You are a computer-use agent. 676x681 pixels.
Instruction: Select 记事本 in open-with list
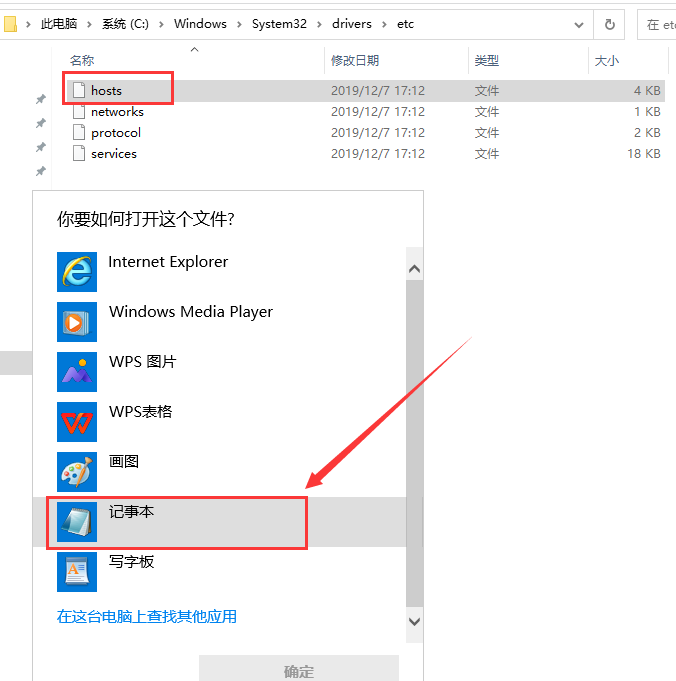pos(219,522)
